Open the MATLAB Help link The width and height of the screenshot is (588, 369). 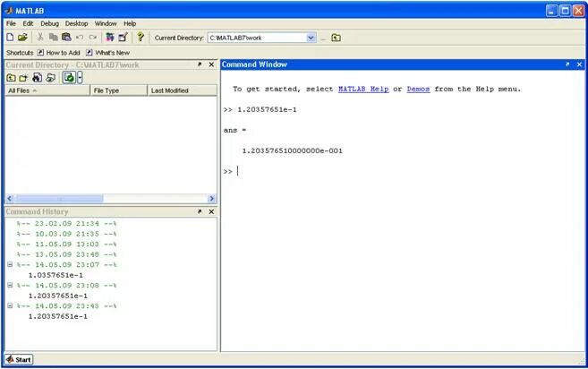363,89
